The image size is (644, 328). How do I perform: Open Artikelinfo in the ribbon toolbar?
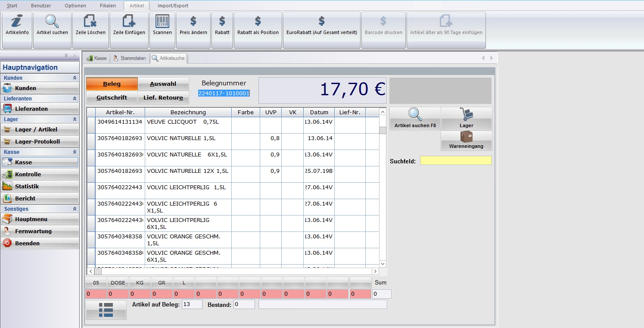[x=17, y=26]
